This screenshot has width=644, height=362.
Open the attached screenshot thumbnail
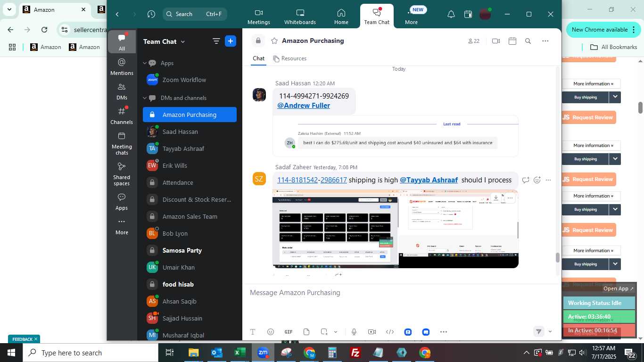[x=396, y=229]
